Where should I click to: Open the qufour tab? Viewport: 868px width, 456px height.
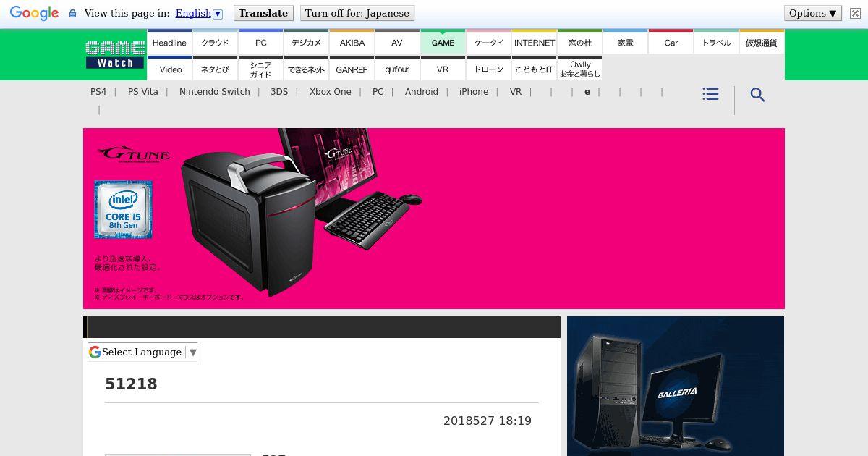coord(397,69)
